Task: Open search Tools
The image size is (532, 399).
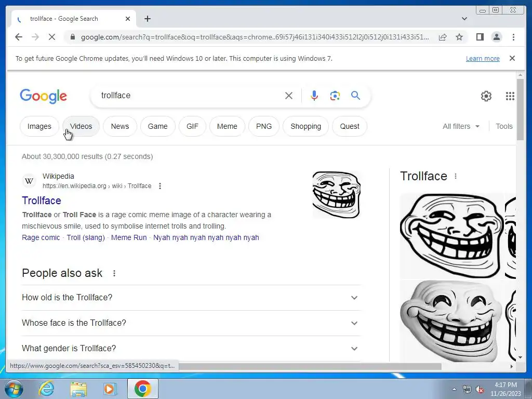Action: coord(504,126)
